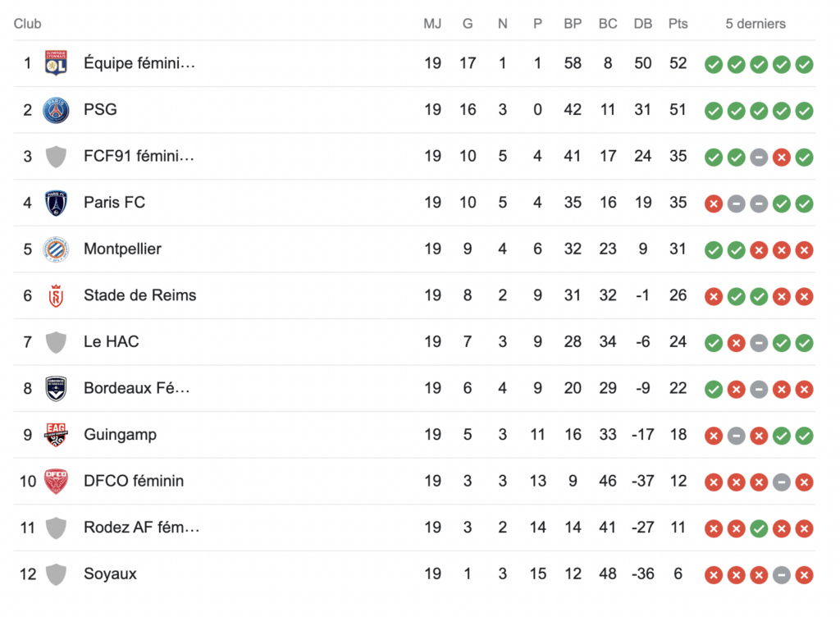Click the 5 derniers column header
Image resolution: width=840 pixels, height=617 pixels.
(x=756, y=24)
